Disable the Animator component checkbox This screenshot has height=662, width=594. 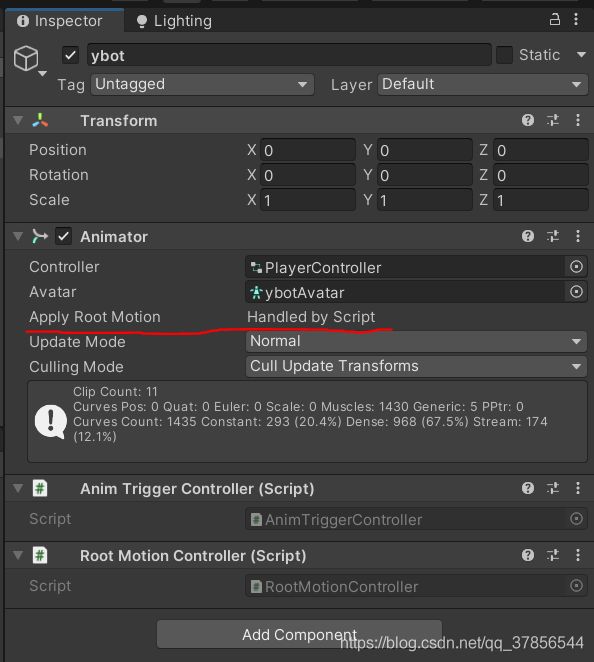click(63, 236)
